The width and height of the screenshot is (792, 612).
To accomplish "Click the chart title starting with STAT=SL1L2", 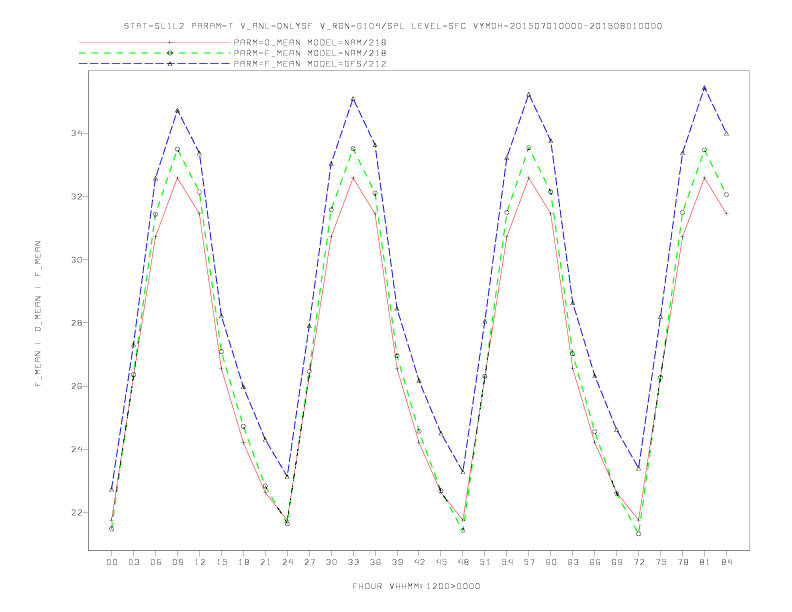I will (x=392, y=26).
